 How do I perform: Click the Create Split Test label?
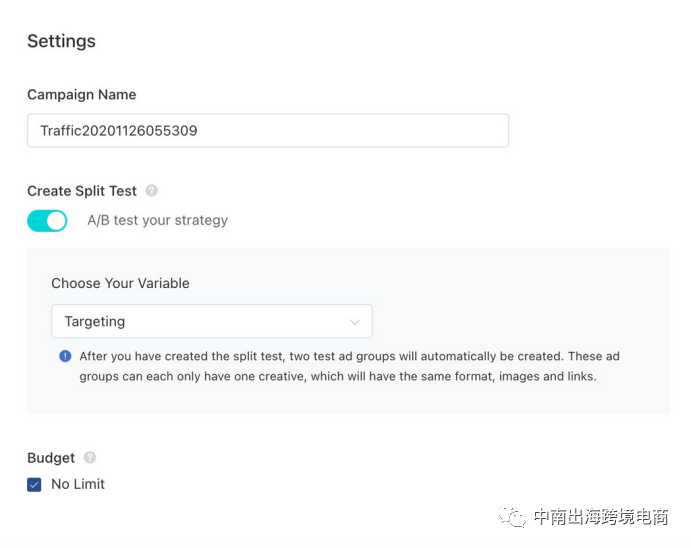point(82,190)
